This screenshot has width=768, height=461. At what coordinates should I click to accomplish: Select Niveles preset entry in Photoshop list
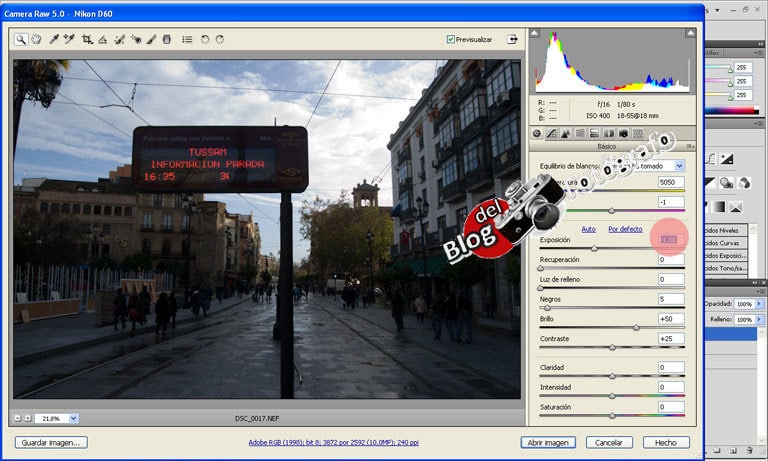(x=726, y=230)
